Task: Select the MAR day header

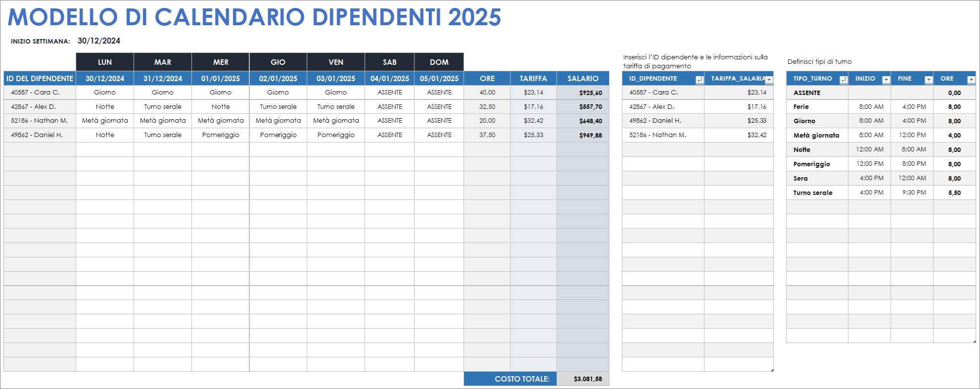Action: (x=163, y=62)
